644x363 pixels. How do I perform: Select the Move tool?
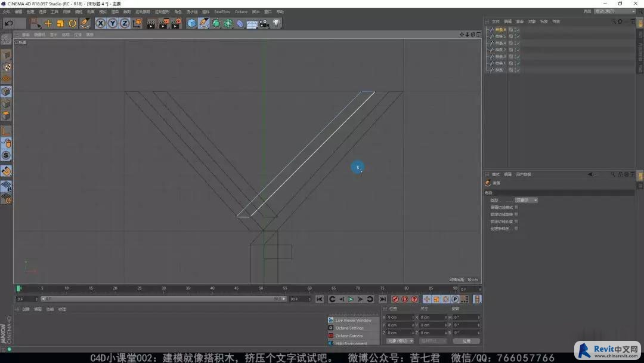point(48,23)
